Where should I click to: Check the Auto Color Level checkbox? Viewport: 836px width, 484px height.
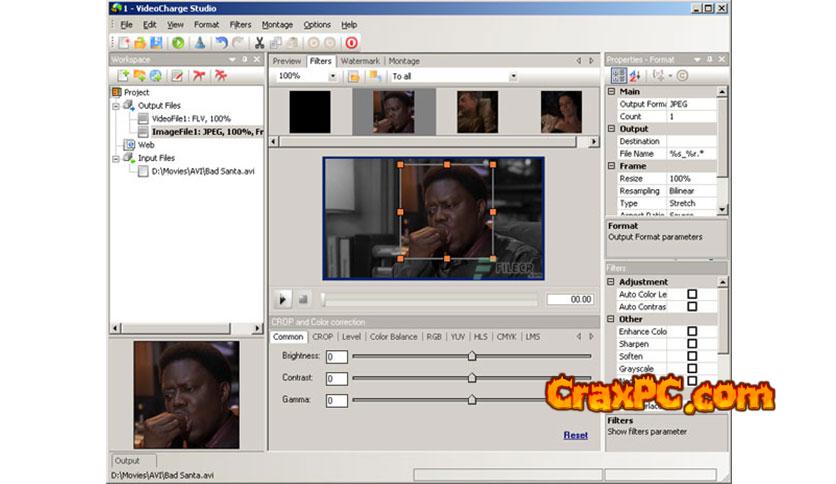pos(692,294)
